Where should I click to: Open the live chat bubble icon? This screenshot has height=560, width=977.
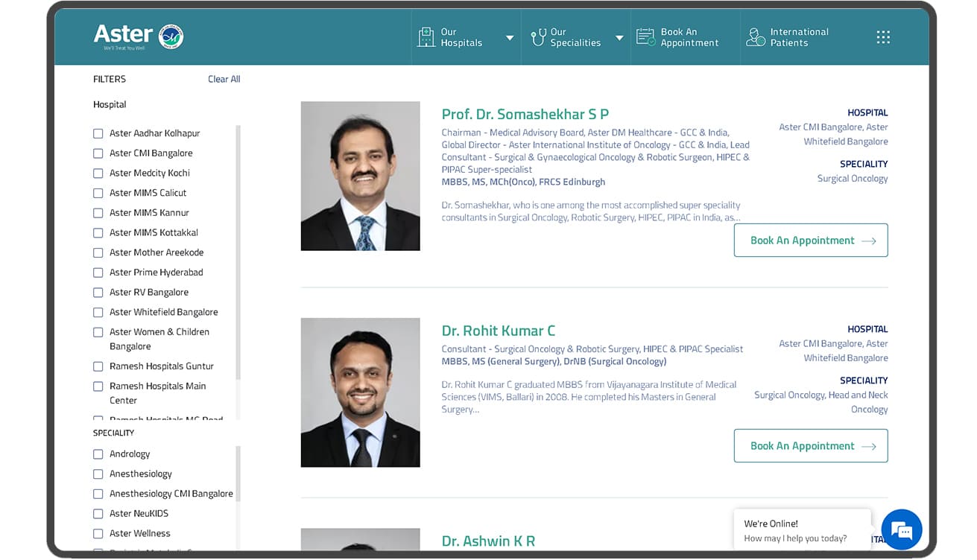click(x=902, y=530)
